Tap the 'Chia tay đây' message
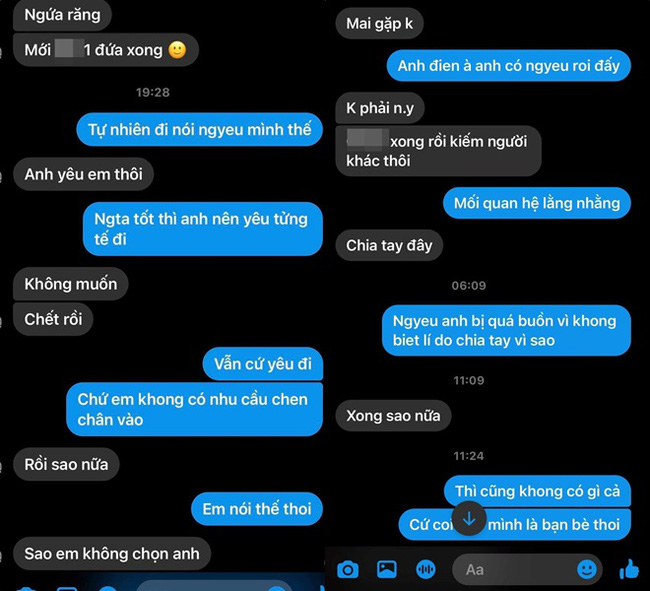This screenshot has width=650, height=591. pyautogui.click(x=389, y=245)
